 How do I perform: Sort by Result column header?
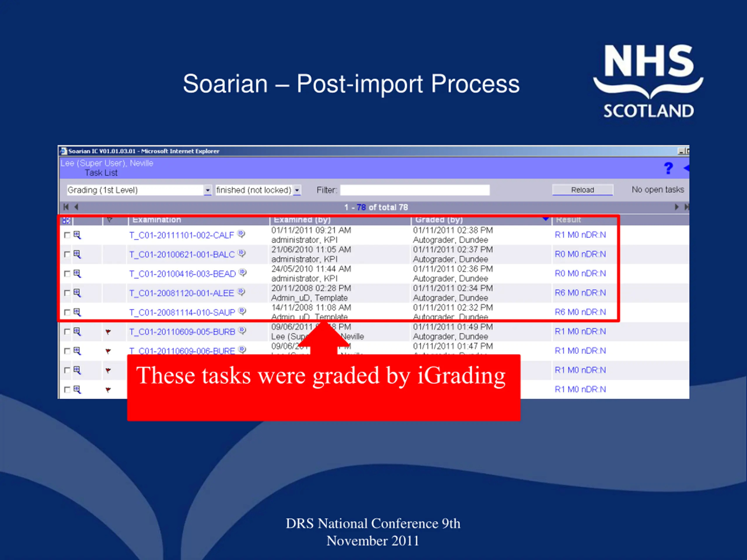568,220
